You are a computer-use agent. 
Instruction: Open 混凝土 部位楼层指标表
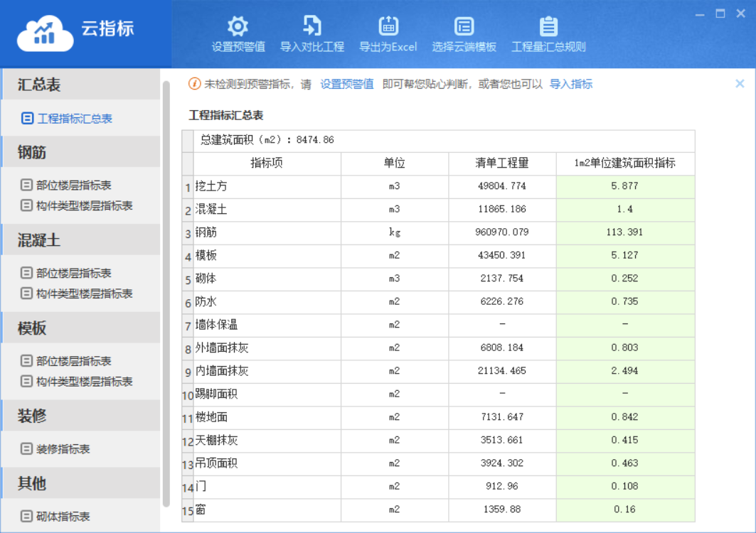[67, 273]
